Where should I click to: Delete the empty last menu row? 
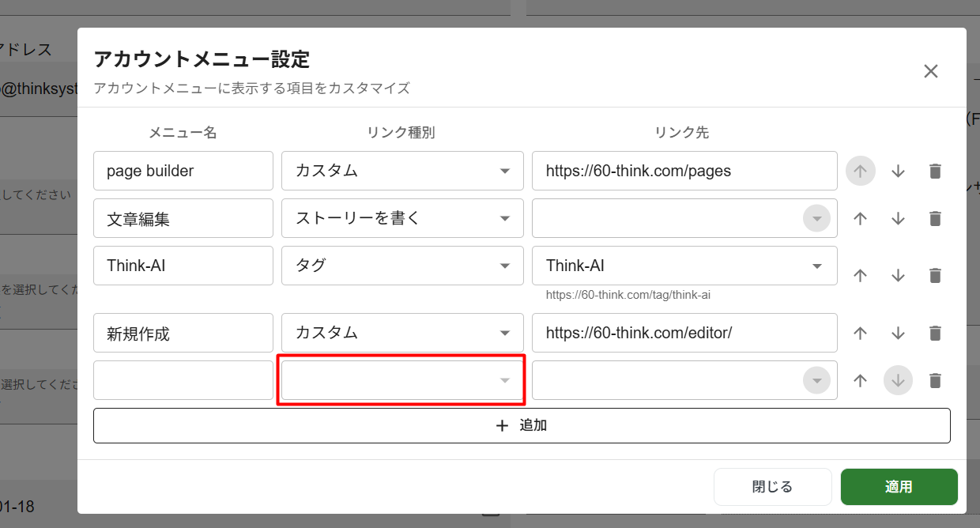pos(935,381)
